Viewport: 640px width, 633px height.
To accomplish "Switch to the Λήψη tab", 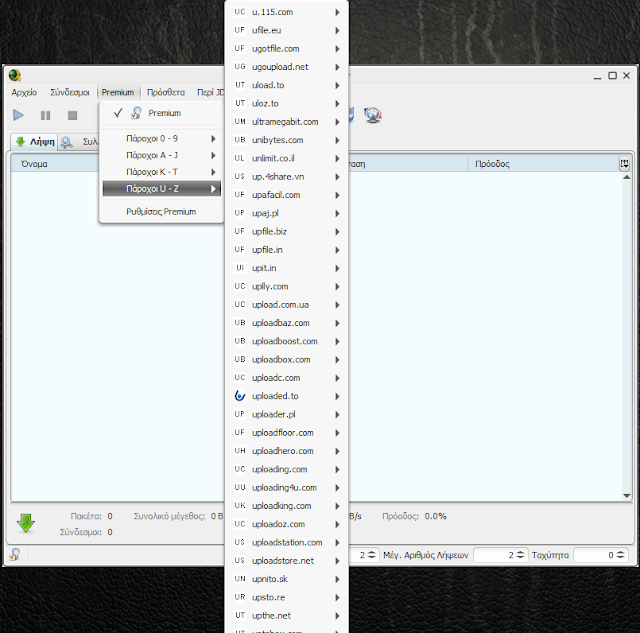I will 34,142.
